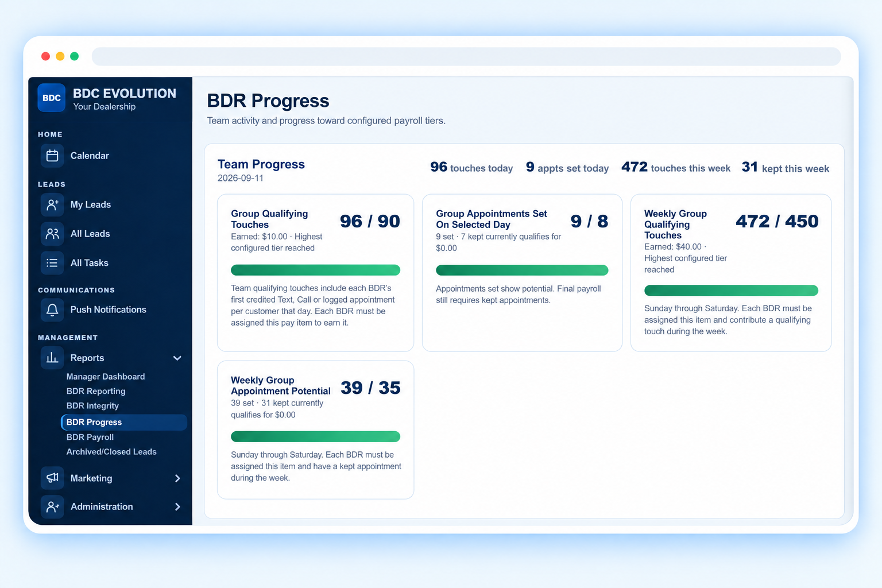The width and height of the screenshot is (882, 588).
Task: Click the "Team Progress" heading
Action: [261, 164]
